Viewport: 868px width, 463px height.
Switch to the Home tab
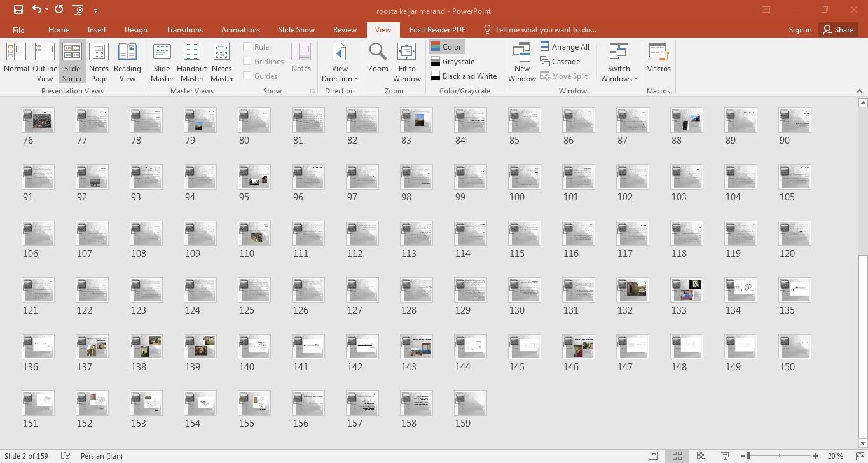point(59,29)
